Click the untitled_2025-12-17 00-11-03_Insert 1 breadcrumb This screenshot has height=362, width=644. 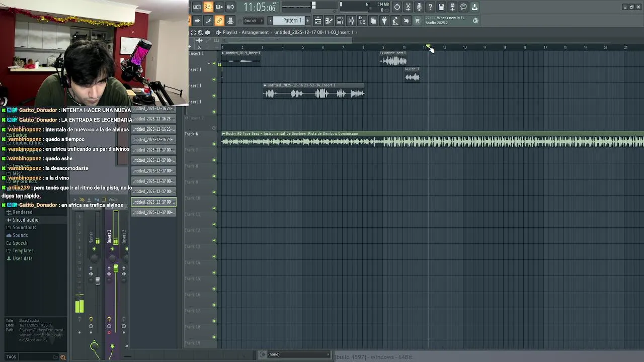coord(313,32)
